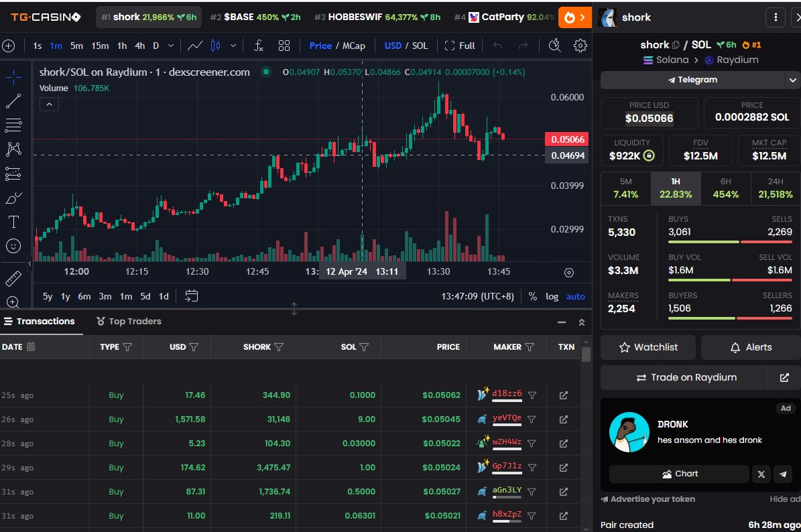Collapse the chart legend arrow
The image size is (801, 532).
pyautogui.click(x=49, y=105)
